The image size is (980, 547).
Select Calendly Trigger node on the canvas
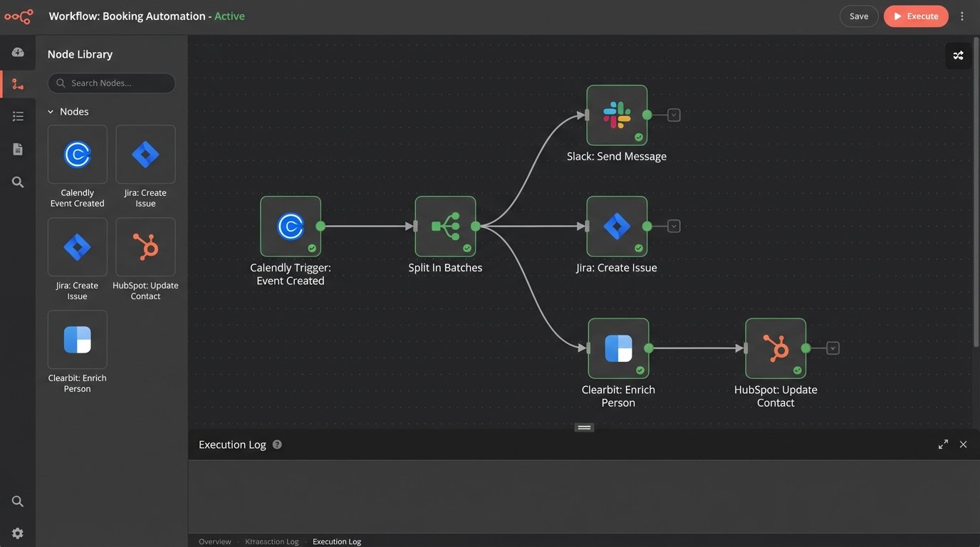coord(291,226)
